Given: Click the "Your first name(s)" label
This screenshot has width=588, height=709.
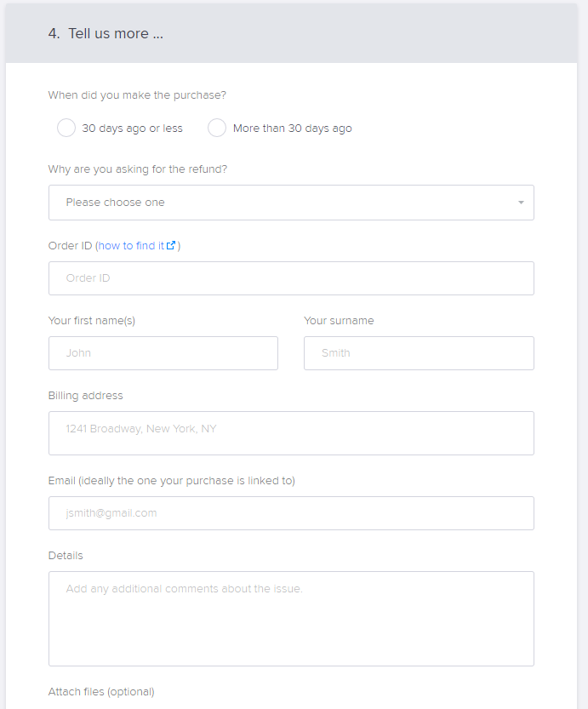Looking at the screenshot, I should point(92,321).
